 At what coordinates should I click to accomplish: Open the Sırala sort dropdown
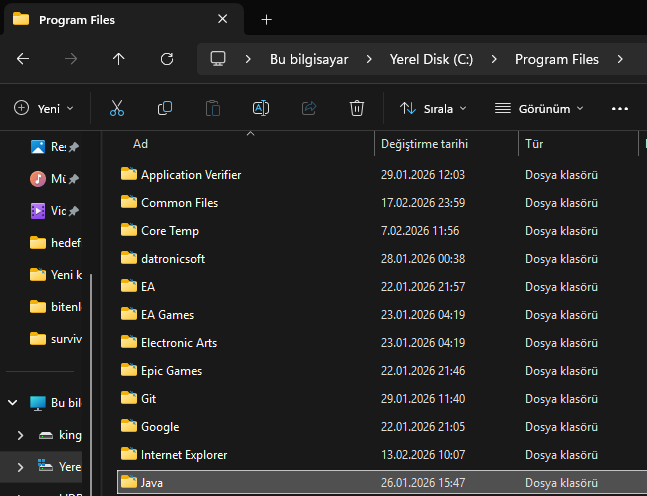tap(433, 109)
